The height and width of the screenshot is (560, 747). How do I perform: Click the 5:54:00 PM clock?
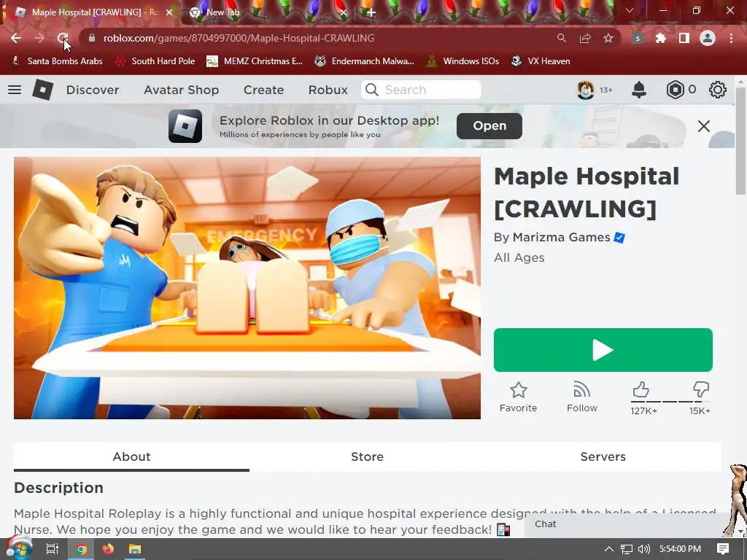pos(681,549)
